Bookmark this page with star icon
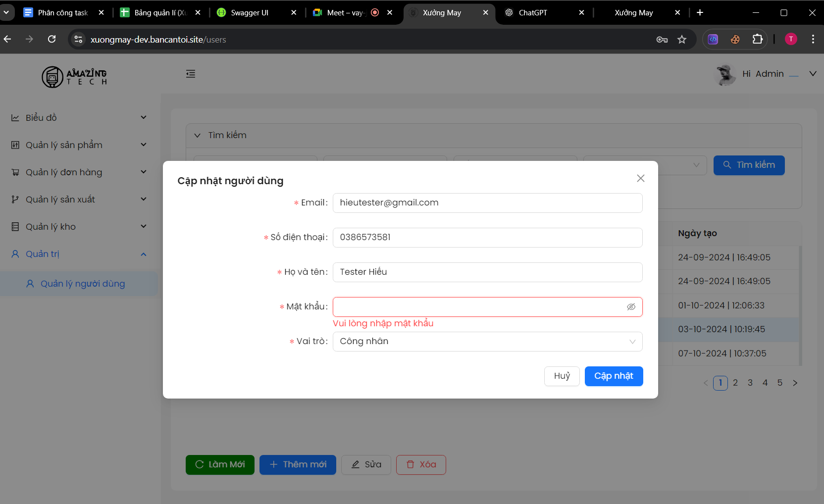The image size is (824, 504). click(682, 40)
